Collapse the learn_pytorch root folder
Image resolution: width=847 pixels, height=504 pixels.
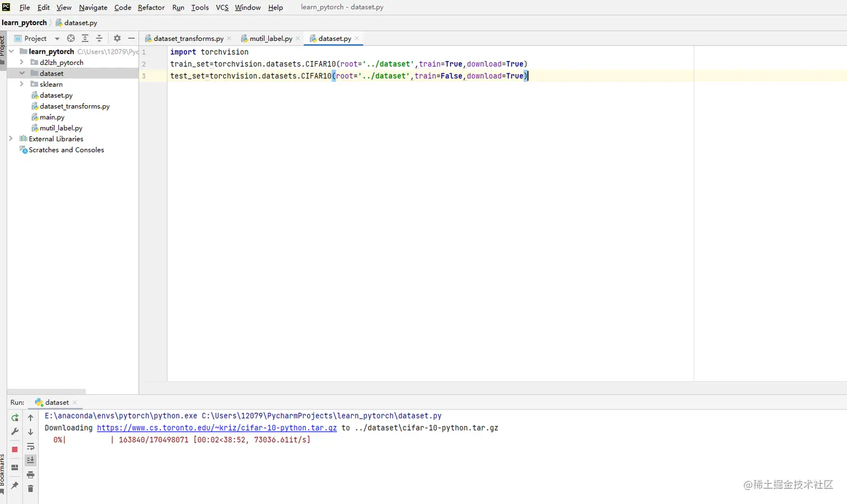(11, 52)
